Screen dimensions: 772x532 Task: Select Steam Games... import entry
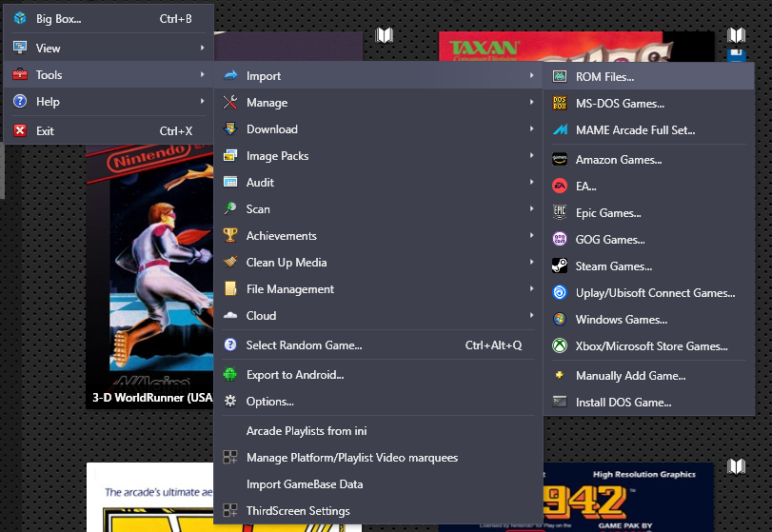click(x=649, y=266)
